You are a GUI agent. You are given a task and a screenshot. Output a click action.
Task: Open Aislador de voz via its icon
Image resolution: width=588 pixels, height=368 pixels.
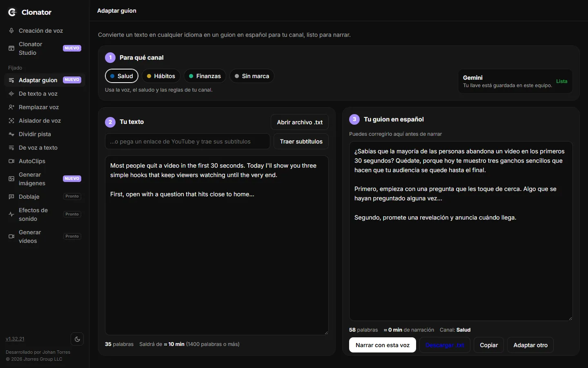point(11,121)
